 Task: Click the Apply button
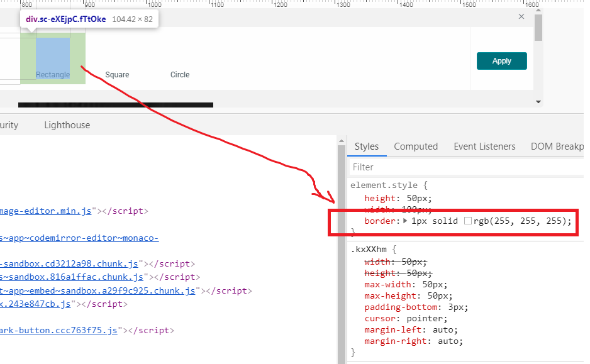point(501,60)
